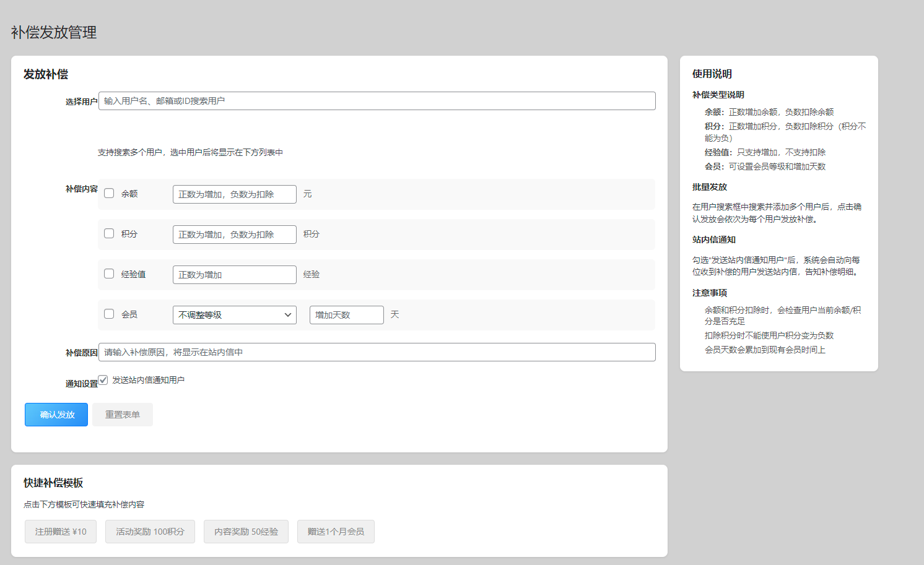Apply the 注册赠送 ¥10 template
The image size is (924, 565).
pos(61,532)
